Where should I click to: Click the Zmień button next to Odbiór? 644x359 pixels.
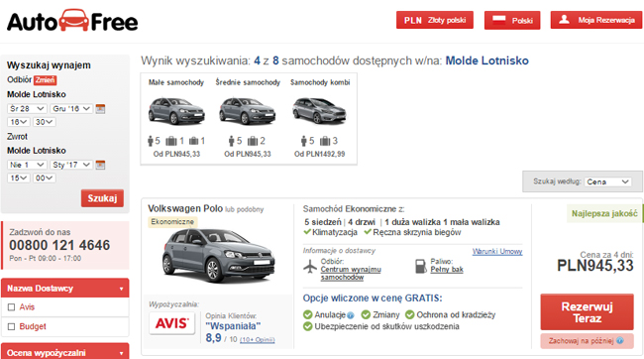tap(45, 80)
